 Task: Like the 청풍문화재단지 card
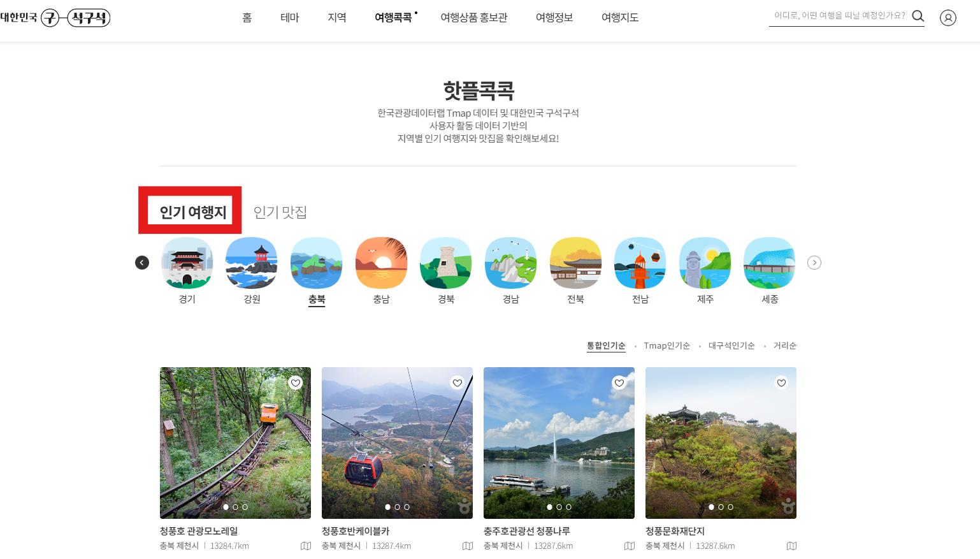(x=781, y=382)
